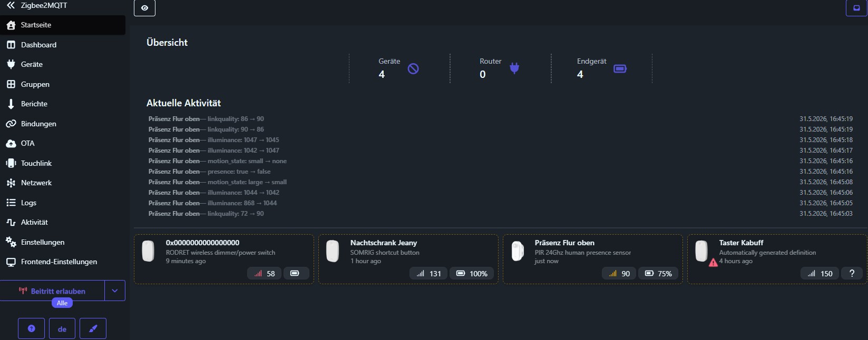Click the Bindungen link icon

pos(11,124)
